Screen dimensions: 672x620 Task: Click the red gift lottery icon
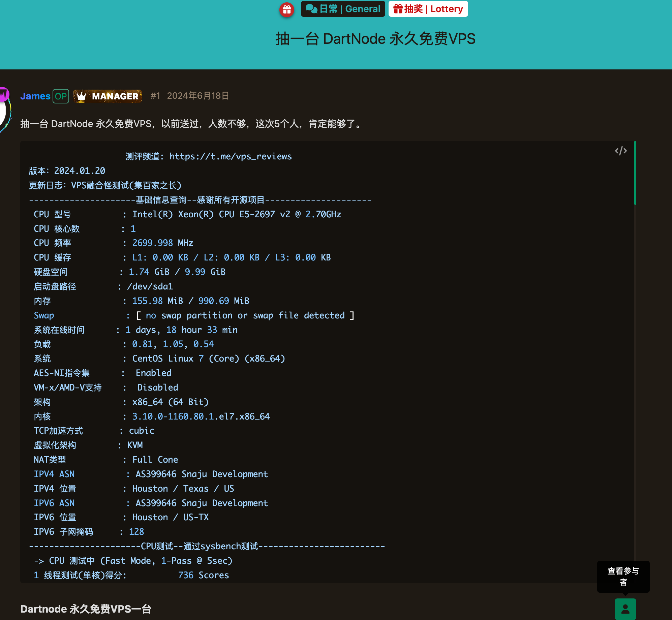(x=287, y=9)
